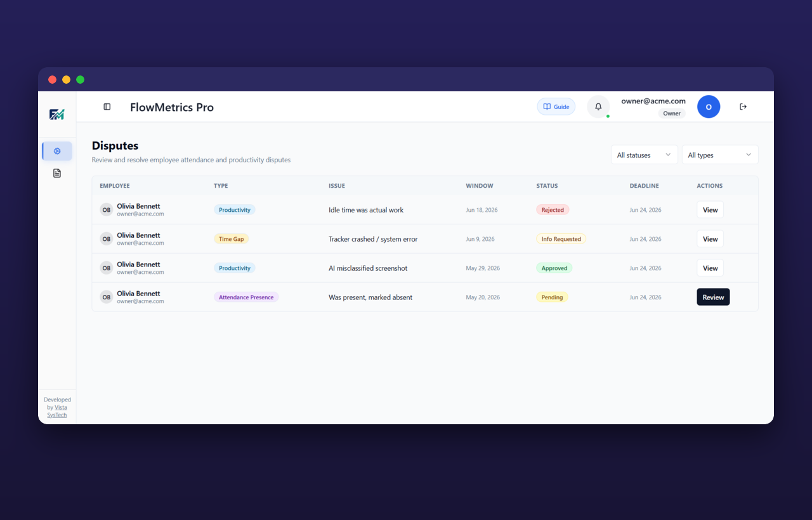Click the Status column header
812x520 pixels.
547,186
